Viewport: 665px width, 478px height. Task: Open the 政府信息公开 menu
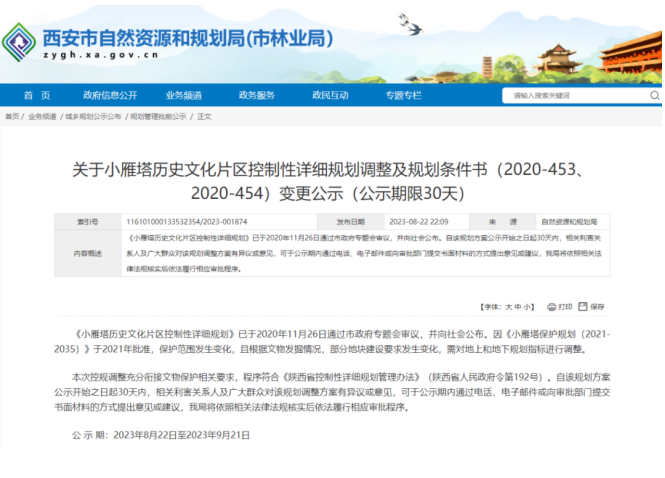pyautogui.click(x=110, y=96)
